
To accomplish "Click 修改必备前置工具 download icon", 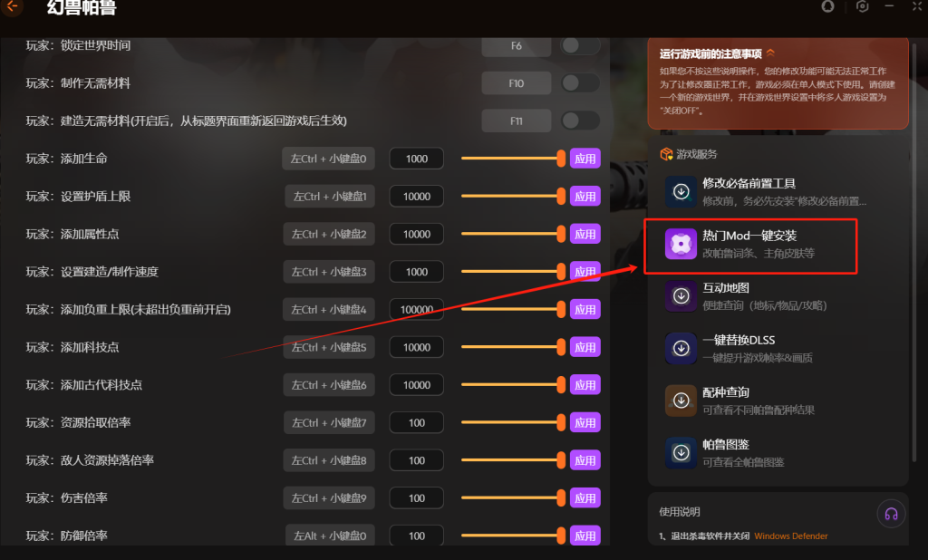I will 681,192.
